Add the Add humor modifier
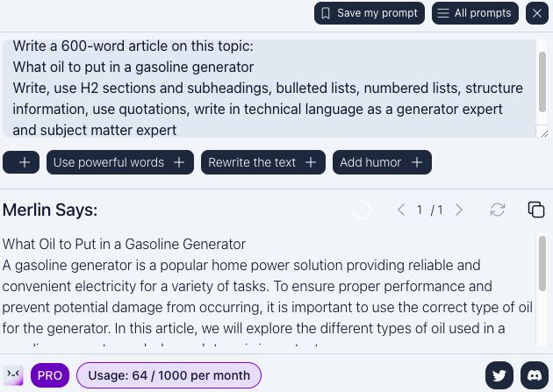This screenshot has width=553, height=392. 382,162
